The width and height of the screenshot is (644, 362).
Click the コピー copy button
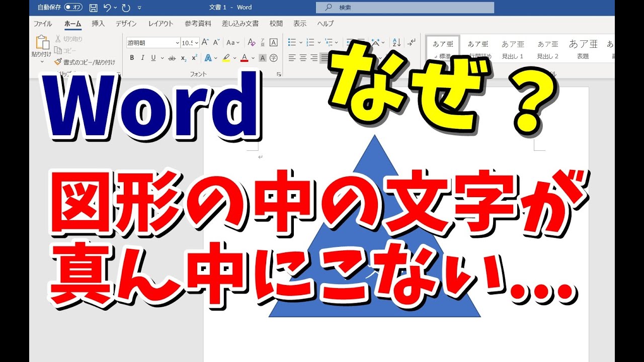pyautogui.click(x=65, y=50)
